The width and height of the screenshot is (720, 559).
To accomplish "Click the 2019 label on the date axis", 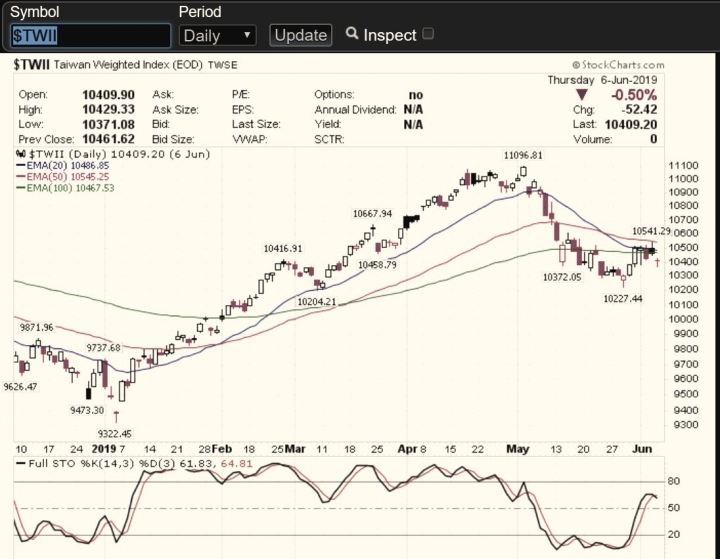I will tap(104, 449).
